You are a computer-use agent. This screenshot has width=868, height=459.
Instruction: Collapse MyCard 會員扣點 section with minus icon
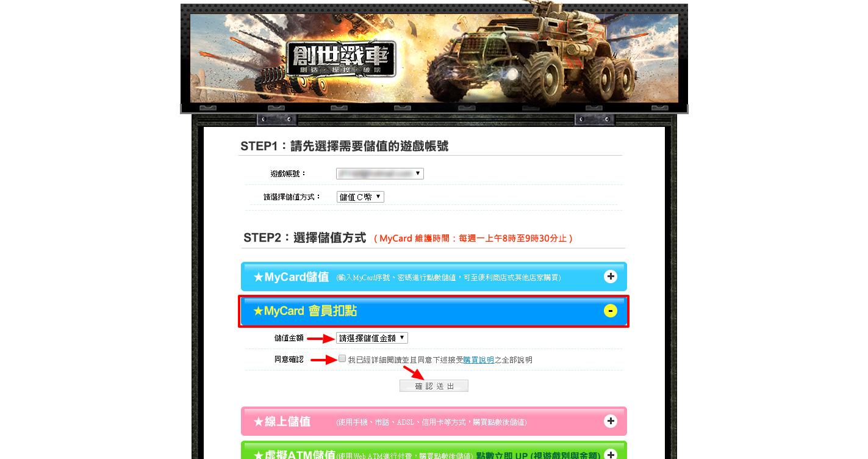(x=610, y=311)
